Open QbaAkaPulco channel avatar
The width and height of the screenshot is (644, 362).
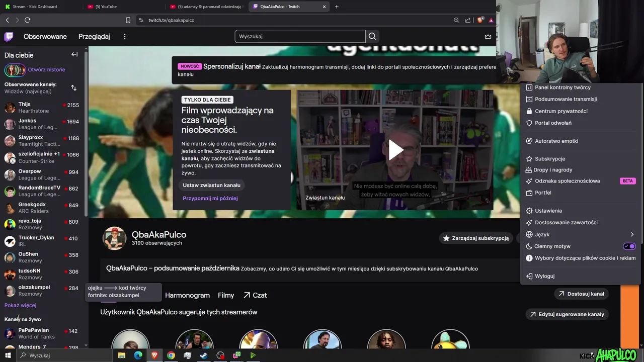click(114, 238)
